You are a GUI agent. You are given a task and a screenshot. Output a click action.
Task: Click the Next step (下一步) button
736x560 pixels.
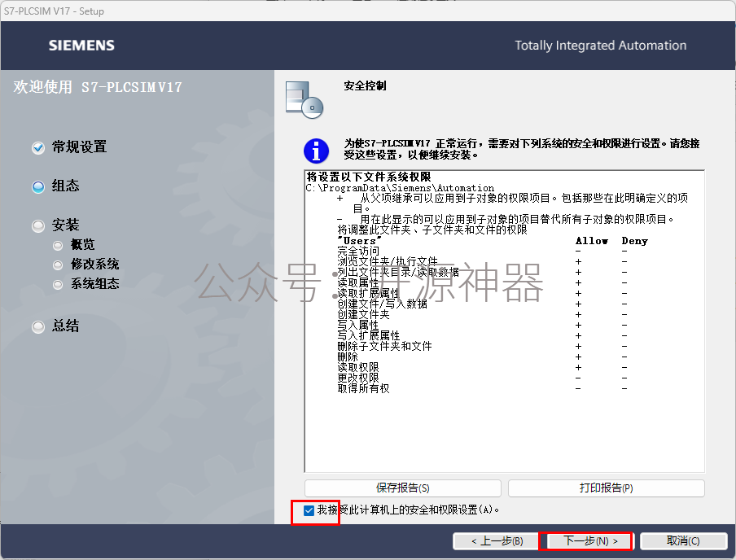[x=590, y=540]
